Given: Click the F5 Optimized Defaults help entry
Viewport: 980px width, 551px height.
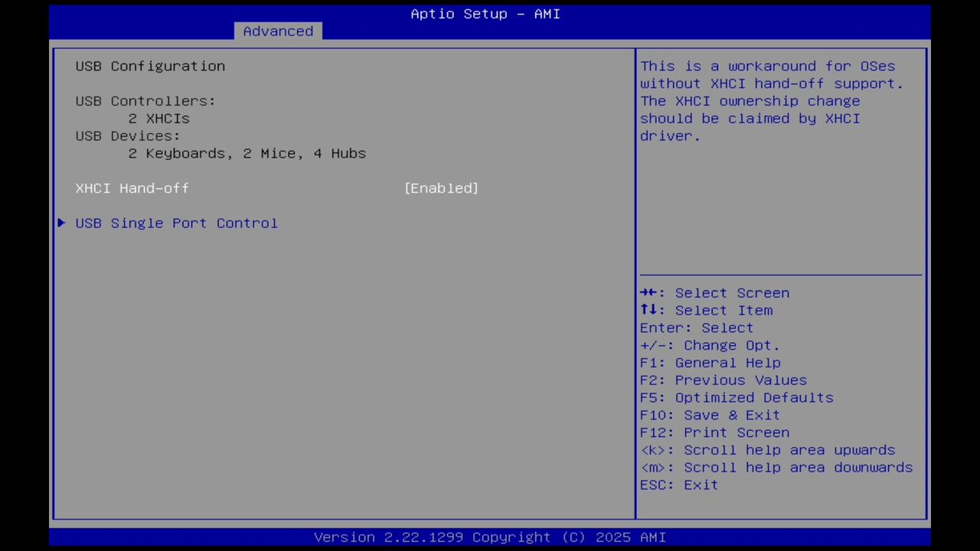Looking at the screenshot, I should [x=737, y=397].
